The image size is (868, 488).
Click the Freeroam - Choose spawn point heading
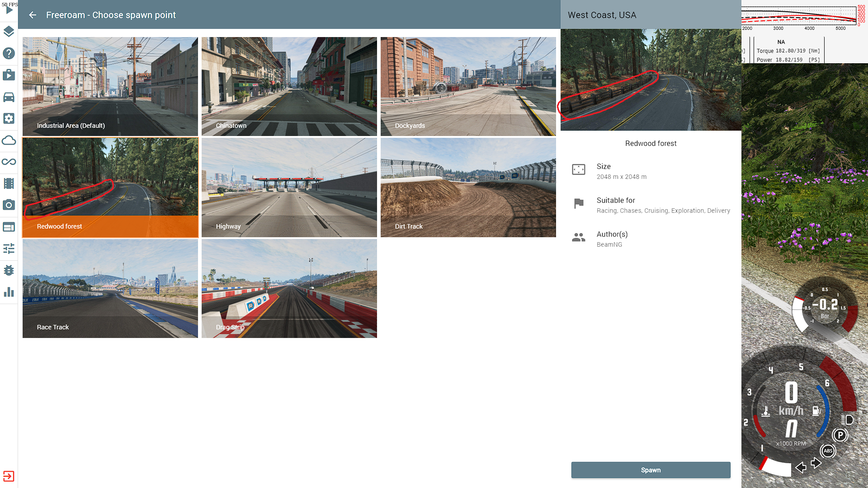click(x=111, y=15)
